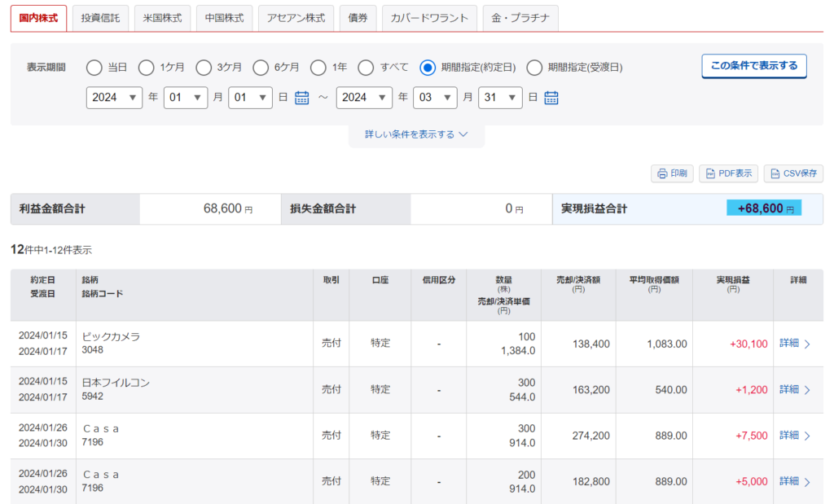
Task: Select the 1ケ月 period radio button
Action: pos(147,68)
